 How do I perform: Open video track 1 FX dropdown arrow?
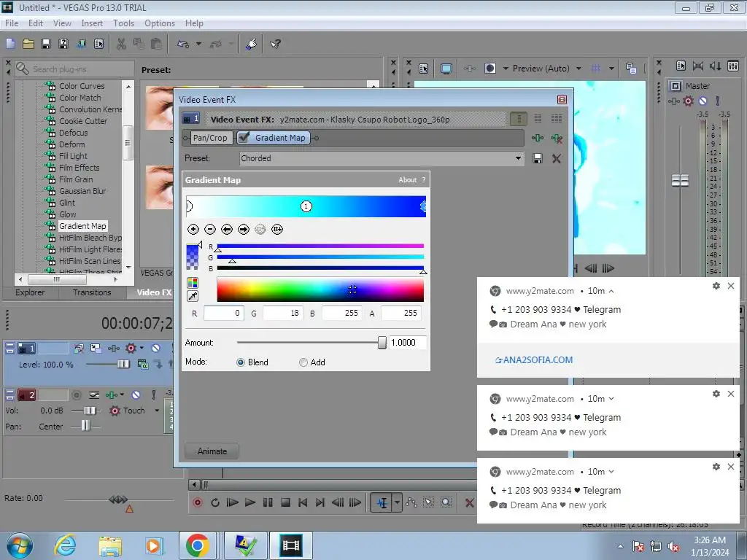[142, 348]
